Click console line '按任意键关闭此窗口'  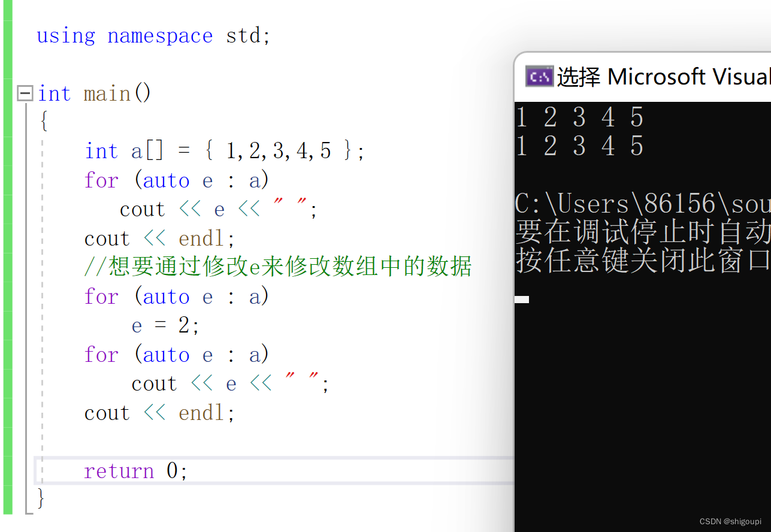tap(643, 261)
